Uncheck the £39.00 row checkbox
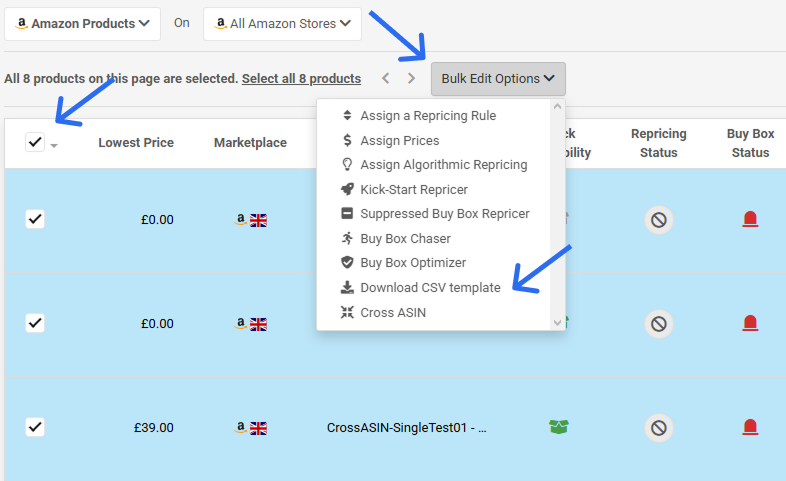Screen dimensions: 786x481 pos(35,427)
